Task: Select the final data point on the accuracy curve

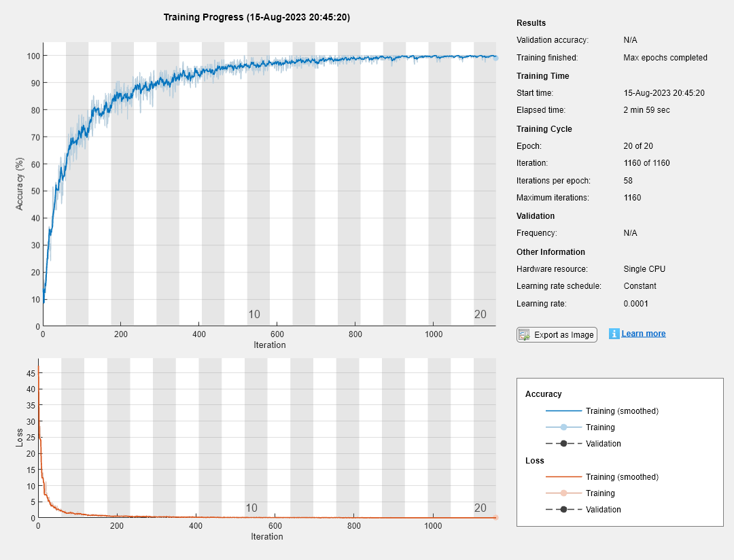Action: coord(495,58)
